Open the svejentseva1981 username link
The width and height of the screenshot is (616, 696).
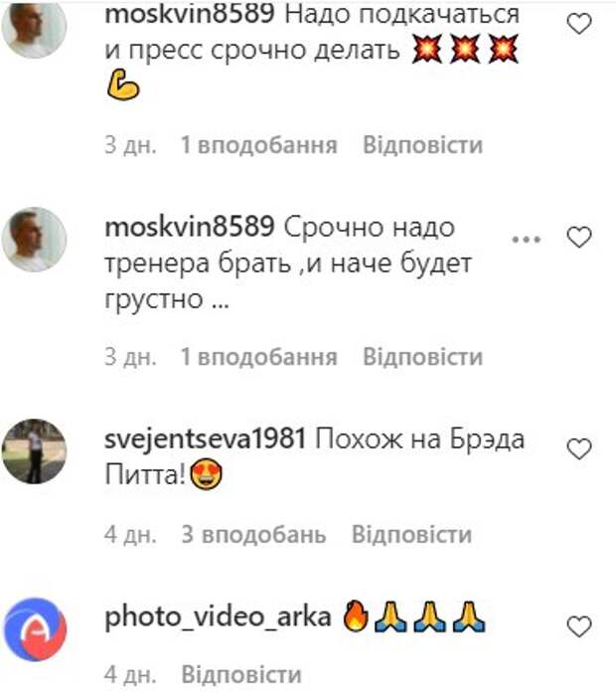(206, 438)
